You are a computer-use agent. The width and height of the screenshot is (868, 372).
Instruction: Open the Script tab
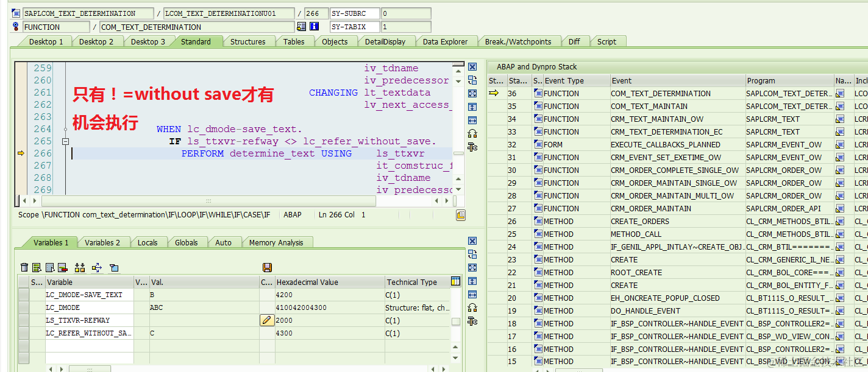click(x=607, y=41)
